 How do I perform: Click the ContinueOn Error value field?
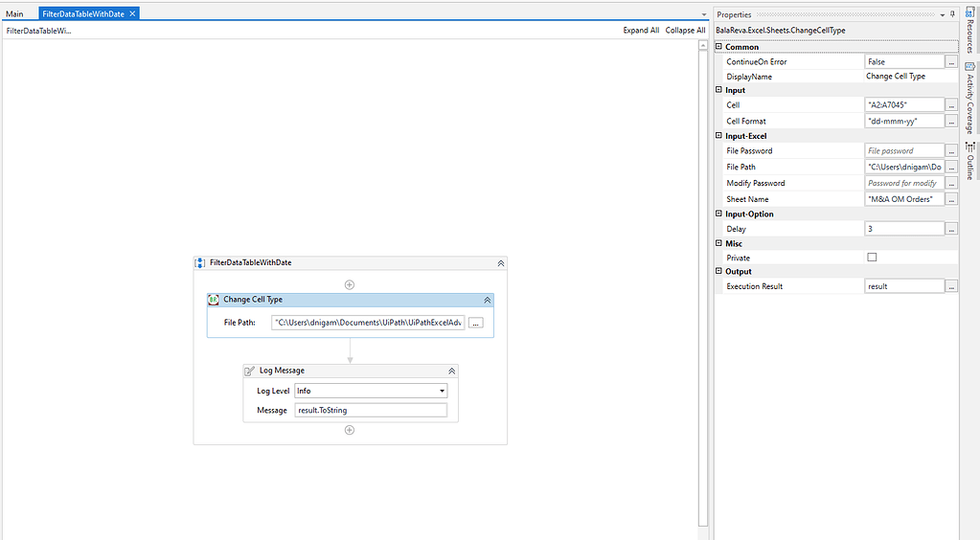[904, 62]
